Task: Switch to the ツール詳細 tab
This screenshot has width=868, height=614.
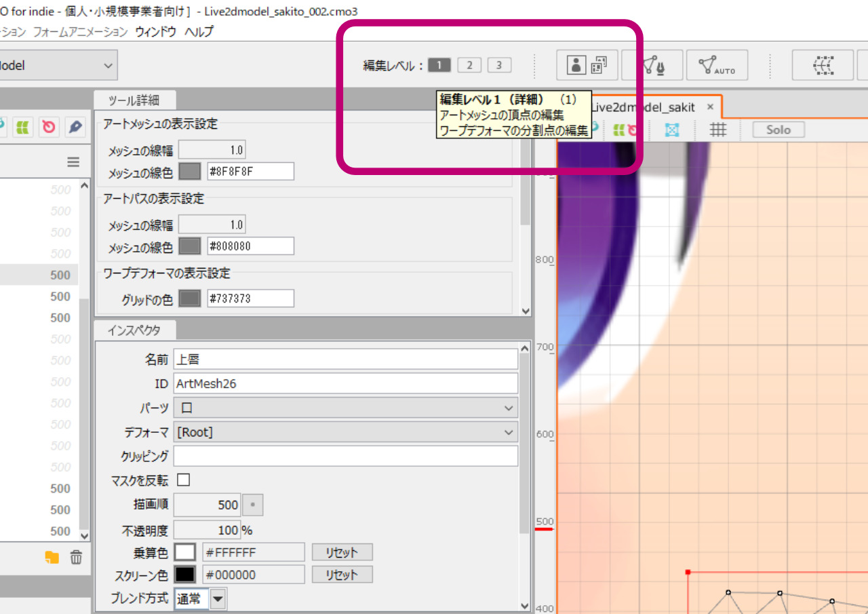Action: point(134,100)
